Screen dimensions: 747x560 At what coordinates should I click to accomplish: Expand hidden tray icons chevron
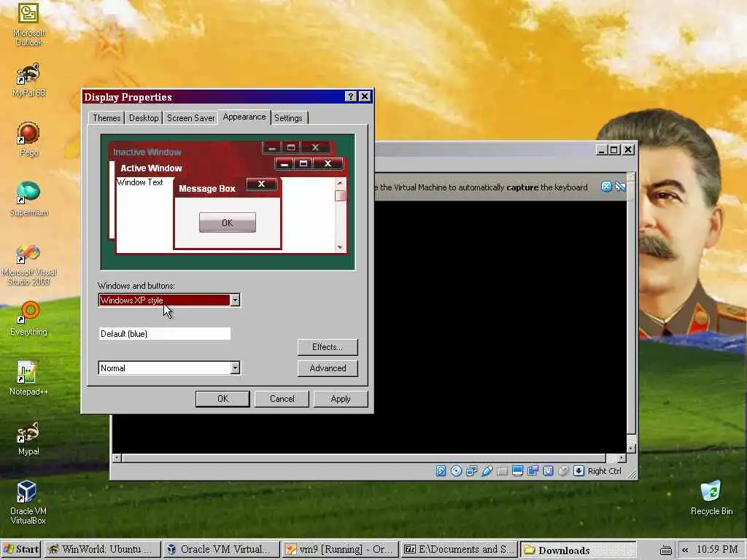tap(685, 550)
